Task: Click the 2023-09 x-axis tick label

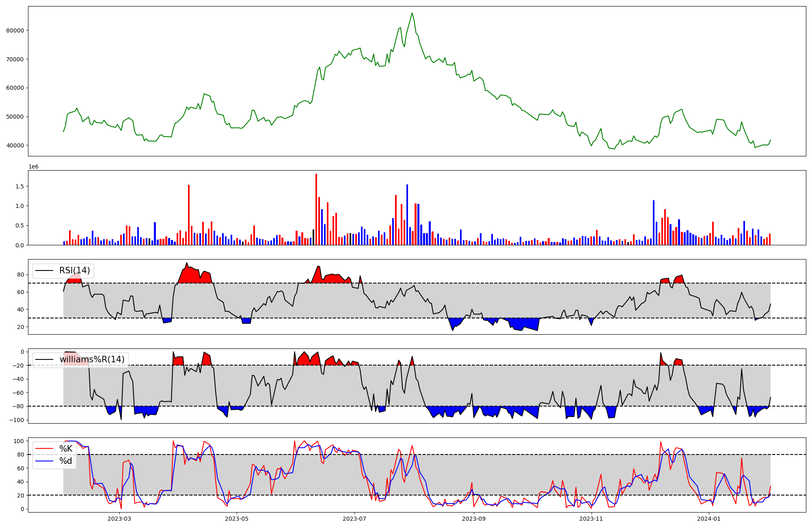Action: (473, 519)
